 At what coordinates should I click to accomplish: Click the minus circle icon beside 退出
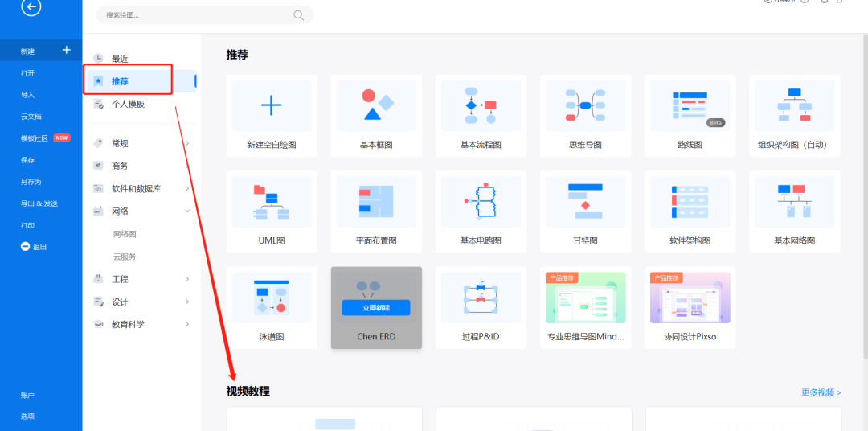click(x=25, y=247)
